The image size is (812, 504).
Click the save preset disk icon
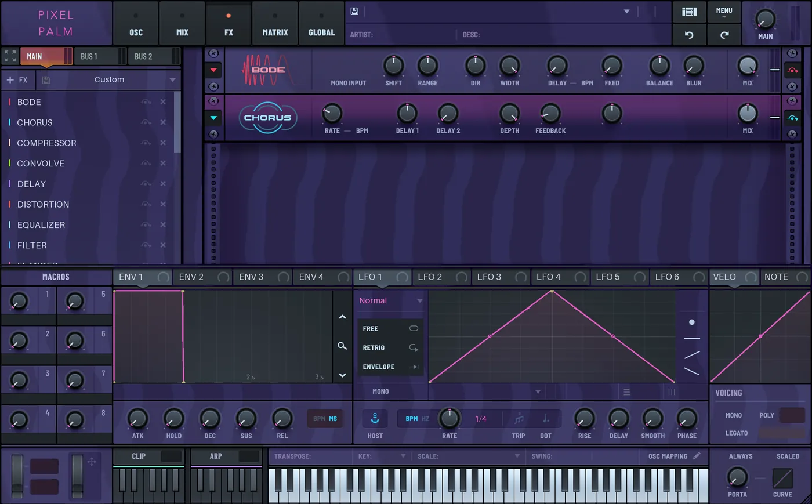(354, 11)
